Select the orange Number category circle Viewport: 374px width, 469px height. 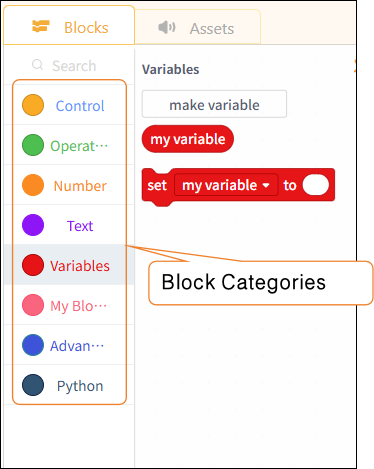[x=33, y=185]
